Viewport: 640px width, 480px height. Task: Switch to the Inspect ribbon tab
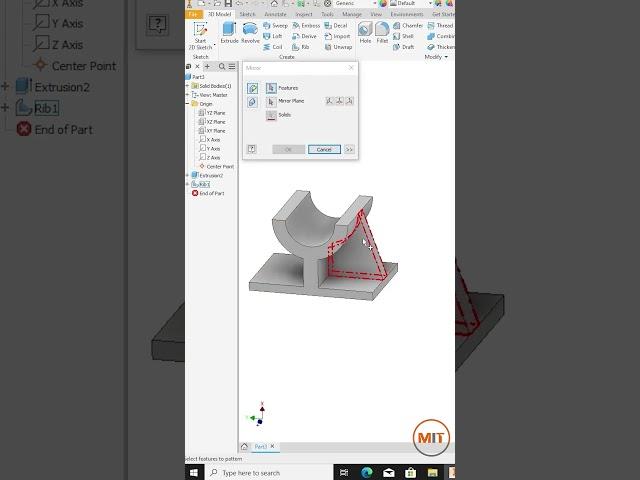[304, 14]
